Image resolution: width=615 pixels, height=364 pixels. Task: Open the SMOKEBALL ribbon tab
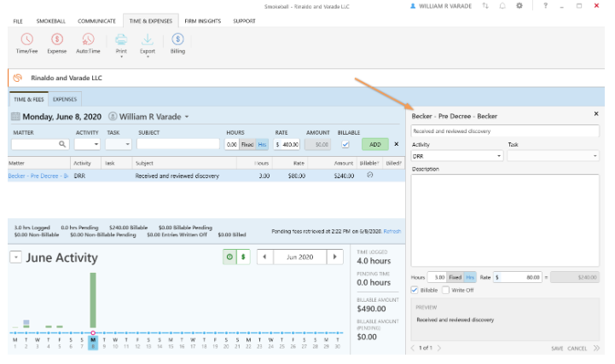(51, 21)
